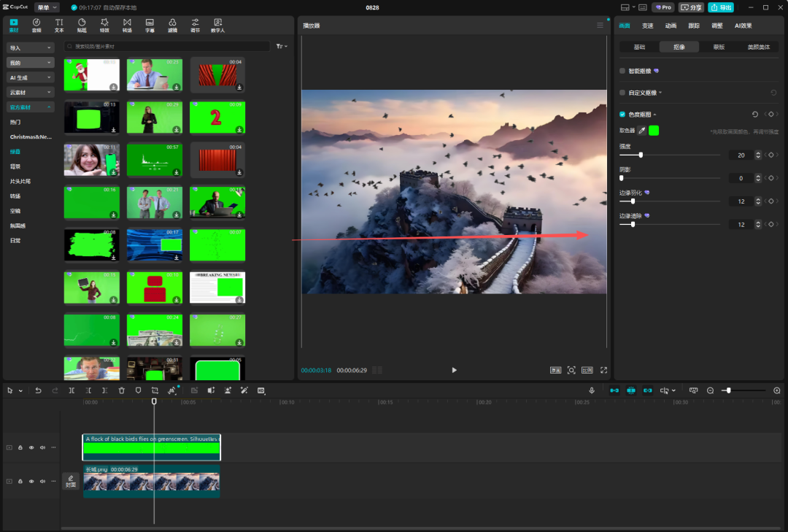Screen dimensions: 788x532
Task: Uncheck the 色度抠图 chroma key checkbox
Action: [622, 115]
